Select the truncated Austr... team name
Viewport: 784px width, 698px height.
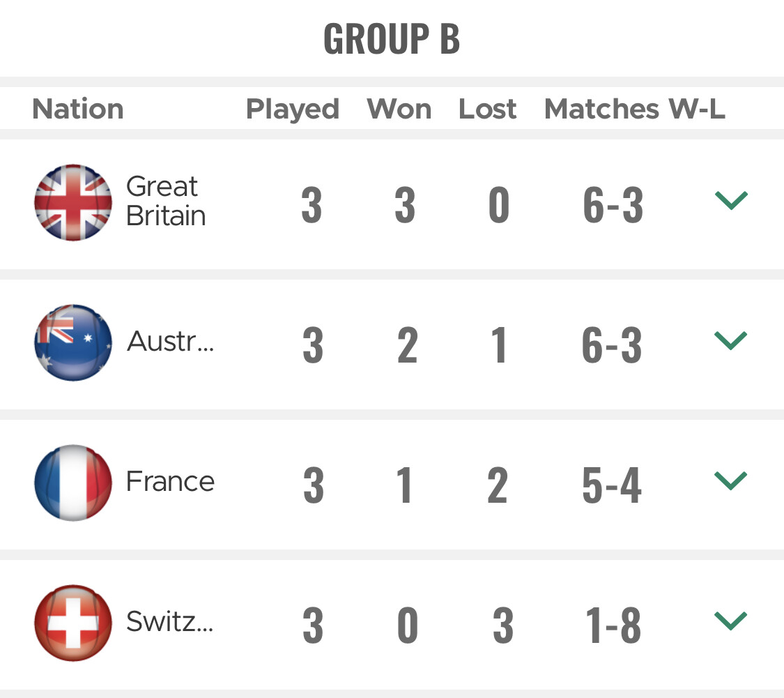pyautogui.click(x=170, y=341)
